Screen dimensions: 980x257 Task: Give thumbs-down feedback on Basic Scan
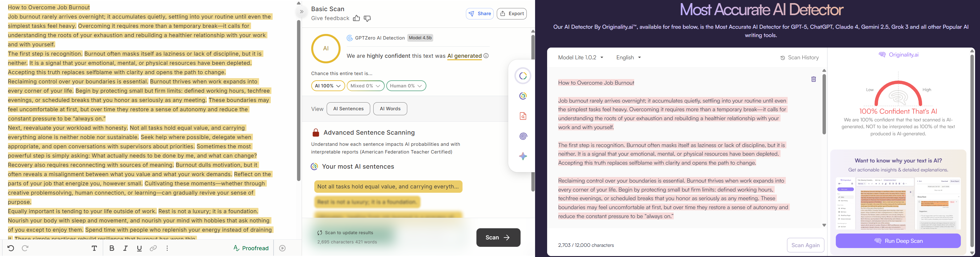[367, 18]
